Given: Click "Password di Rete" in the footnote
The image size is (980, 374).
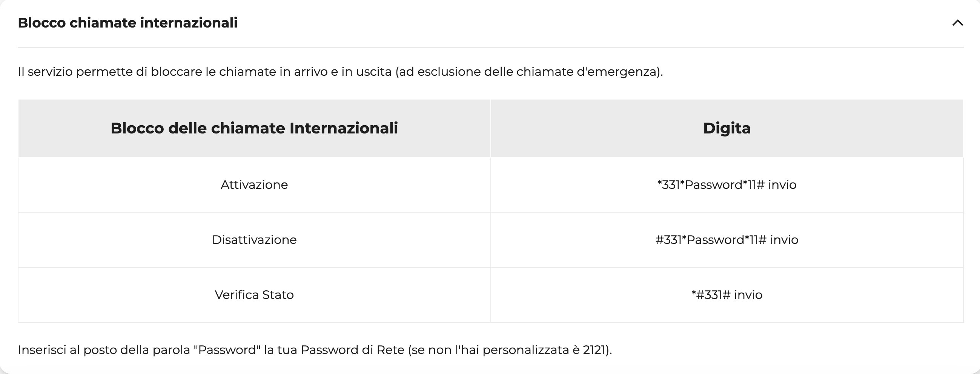Looking at the screenshot, I should coord(352,349).
